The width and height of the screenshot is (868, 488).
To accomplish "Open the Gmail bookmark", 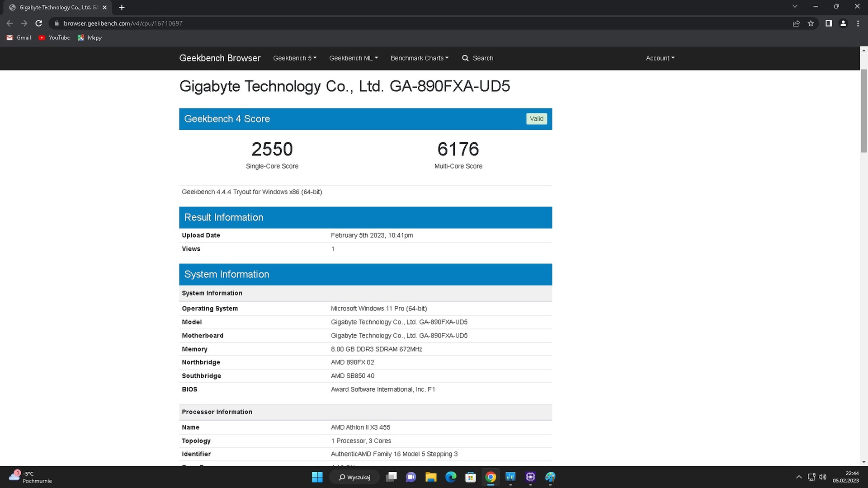I will pos(19,38).
